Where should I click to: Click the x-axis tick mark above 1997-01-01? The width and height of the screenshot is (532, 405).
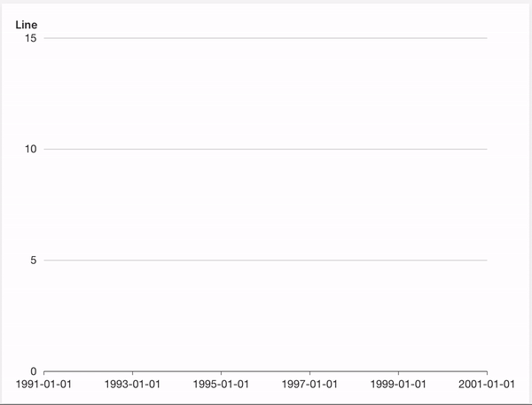(309, 374)
